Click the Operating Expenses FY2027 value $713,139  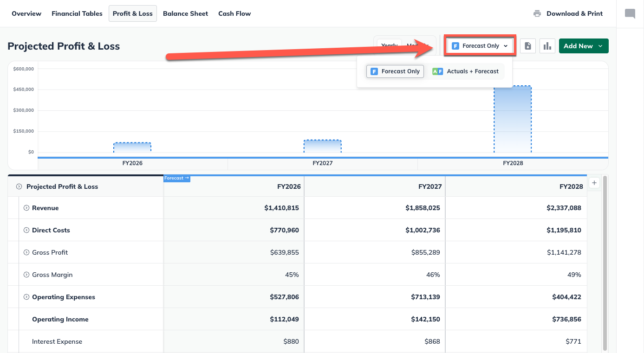[425, 297]
